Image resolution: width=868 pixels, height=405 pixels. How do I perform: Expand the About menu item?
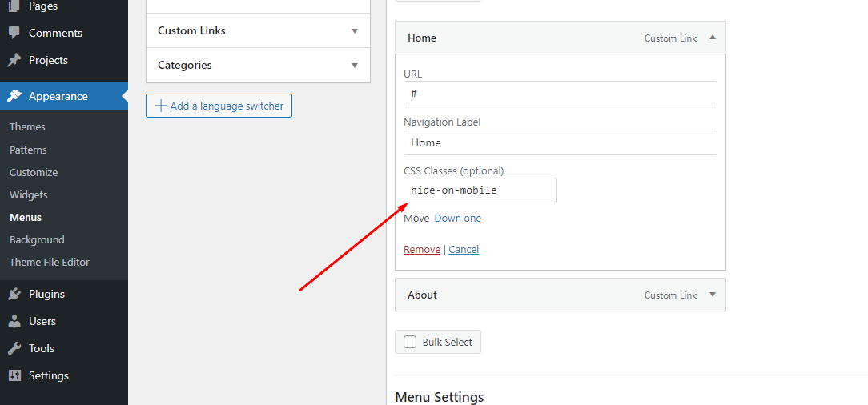pos(713,295)
